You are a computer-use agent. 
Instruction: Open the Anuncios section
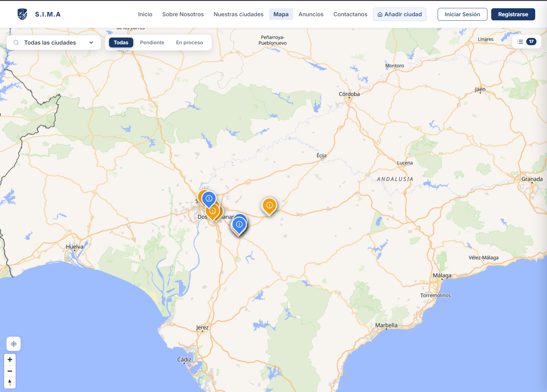[x=311, y=14]
